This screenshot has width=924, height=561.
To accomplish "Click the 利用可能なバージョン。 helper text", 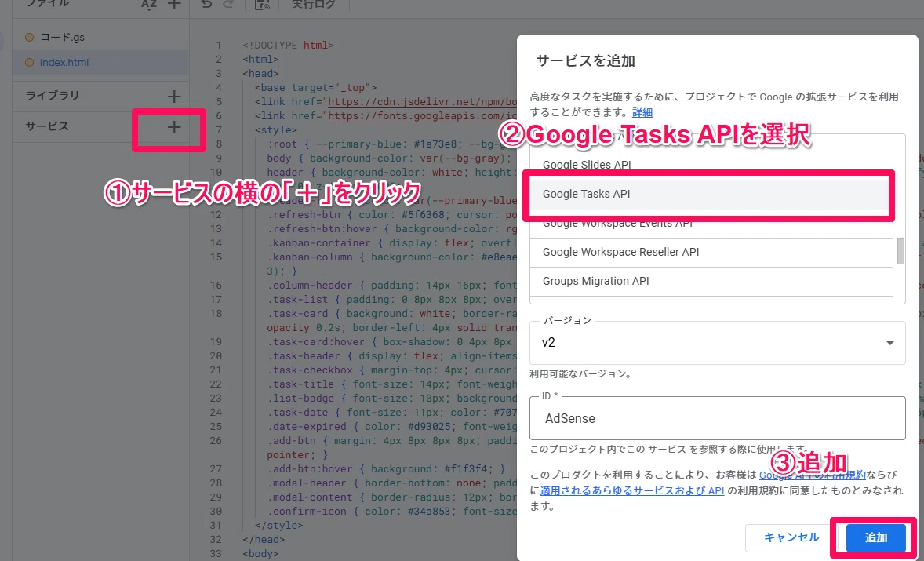I will click(580, 375).
